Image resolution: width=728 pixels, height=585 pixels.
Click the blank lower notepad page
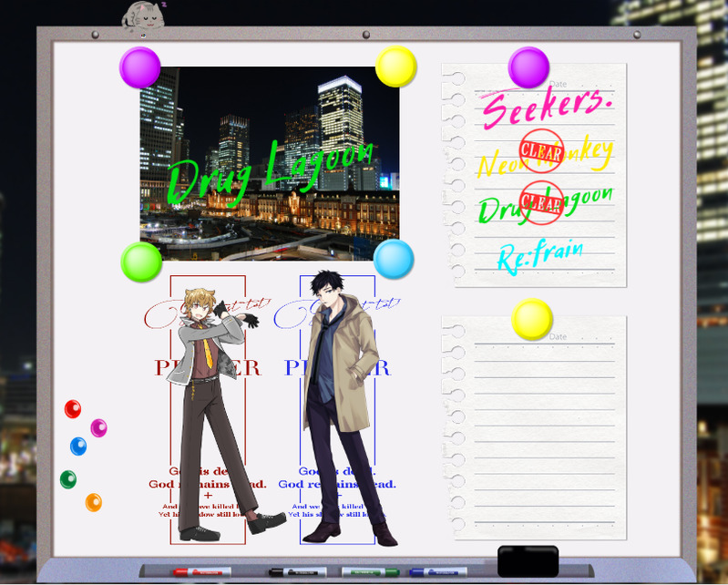[534, 428]
